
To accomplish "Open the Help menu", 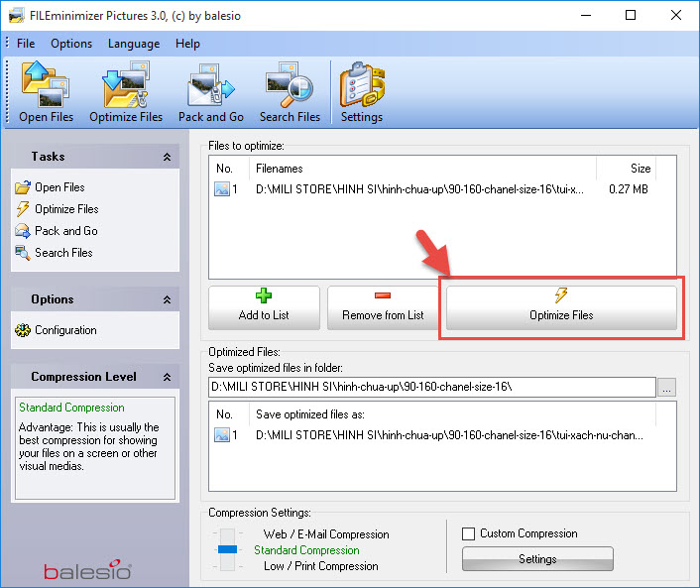I will click(x=187, y=44).
